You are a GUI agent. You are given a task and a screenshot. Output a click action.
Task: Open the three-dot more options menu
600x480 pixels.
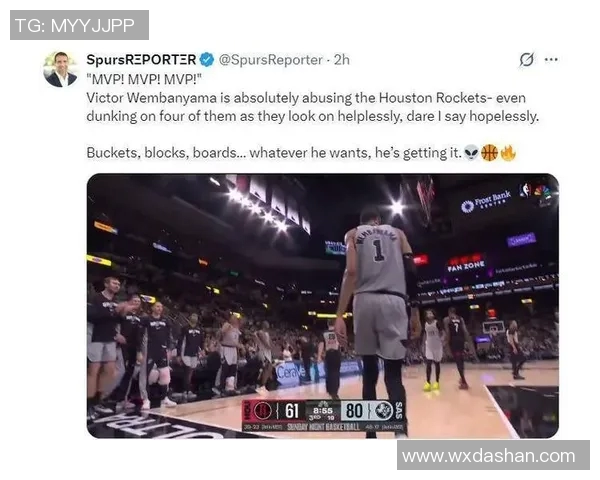coord(551,59)
